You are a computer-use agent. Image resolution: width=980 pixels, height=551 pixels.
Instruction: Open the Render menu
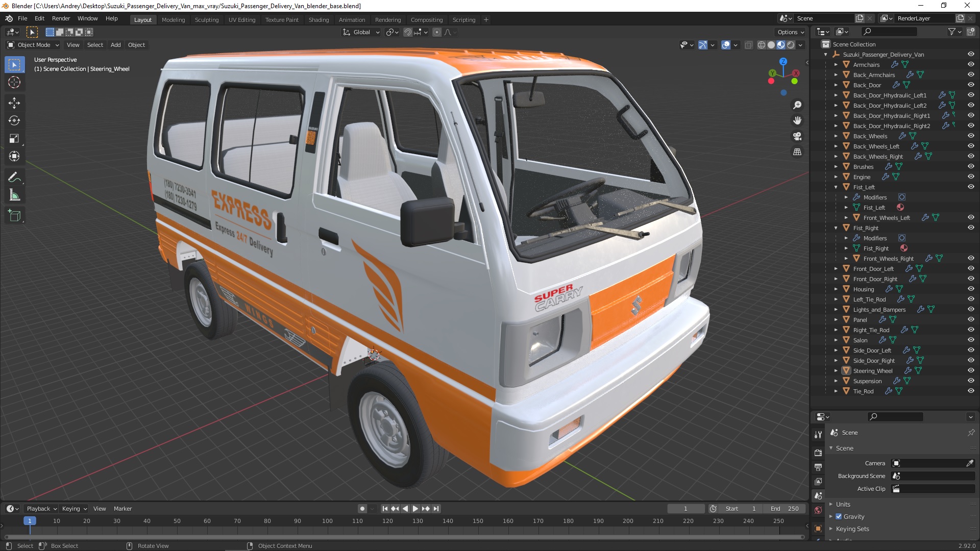(61, 18)
